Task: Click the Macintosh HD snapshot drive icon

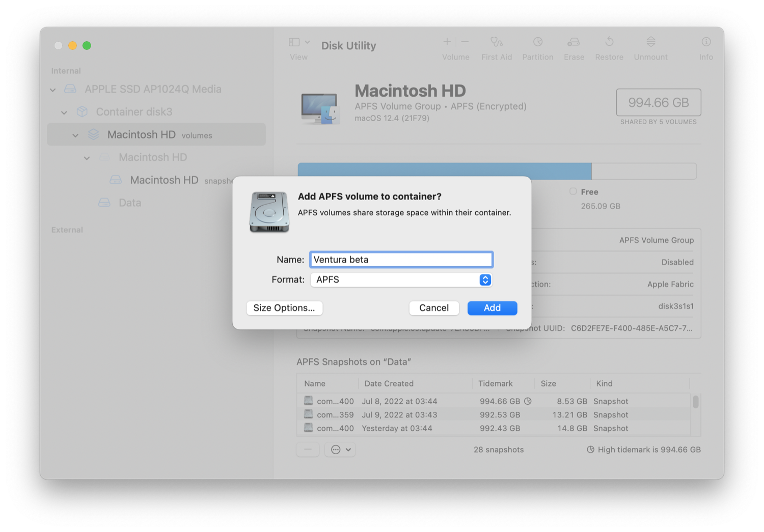Action: point(116,180)
